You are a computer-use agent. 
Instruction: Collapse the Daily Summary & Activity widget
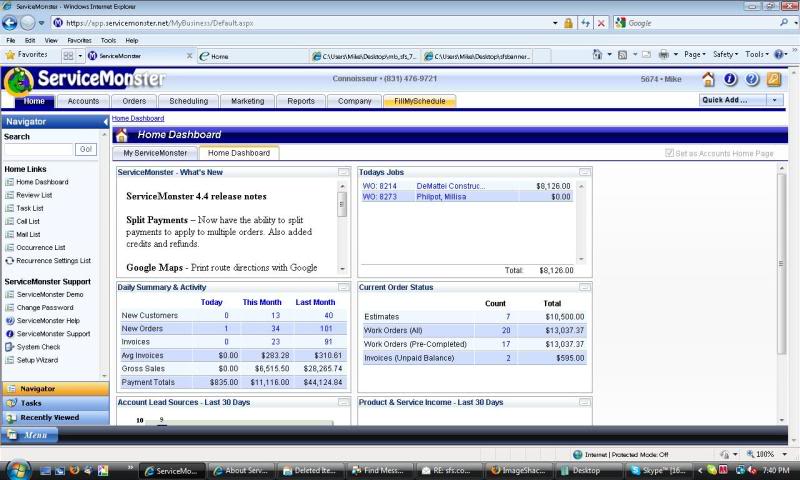click(343, 288)
